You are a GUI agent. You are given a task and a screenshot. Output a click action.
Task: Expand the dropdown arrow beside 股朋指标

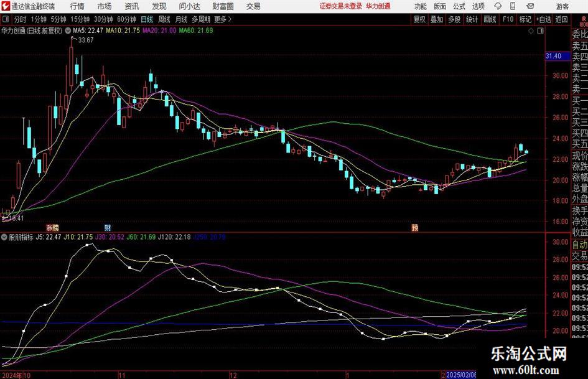click(x=4, y=237)
